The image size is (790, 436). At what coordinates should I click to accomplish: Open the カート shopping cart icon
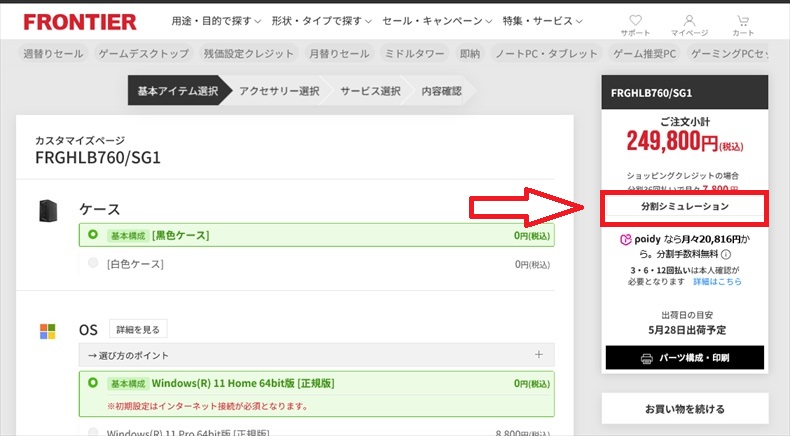click(x=743, y=20)
